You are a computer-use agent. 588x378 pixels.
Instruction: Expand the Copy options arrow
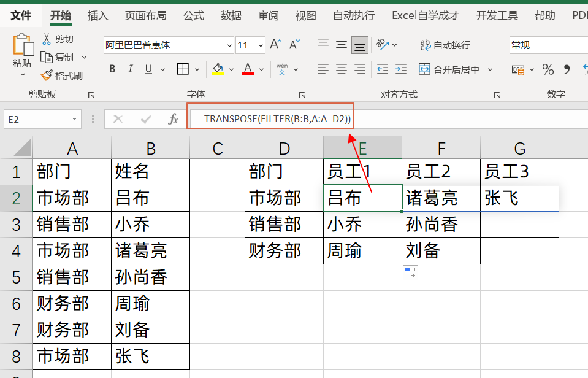pos(85,58)
